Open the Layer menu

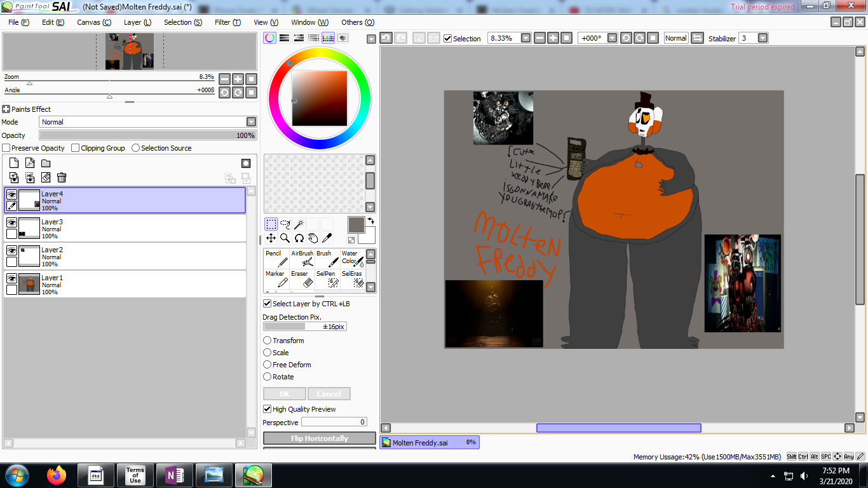[x=137, y=22]
